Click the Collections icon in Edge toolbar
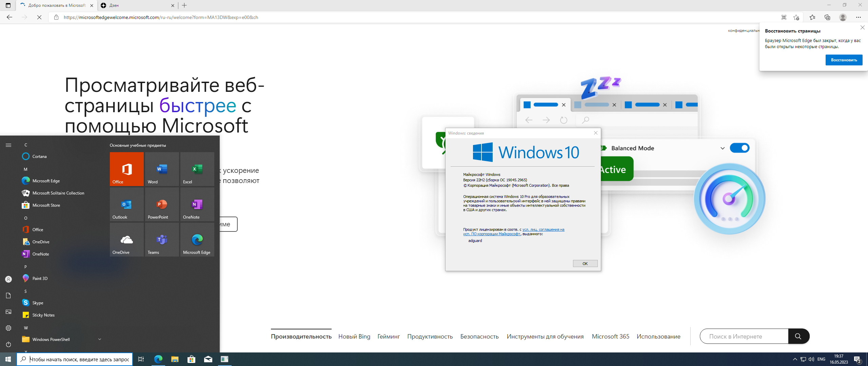The image size is (868, 366). pyautogui.click(x=827, y=17)
